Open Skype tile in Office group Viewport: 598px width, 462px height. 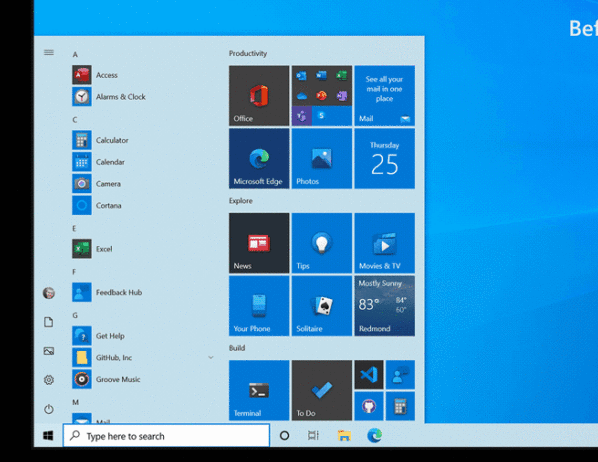tap(322, 116)
